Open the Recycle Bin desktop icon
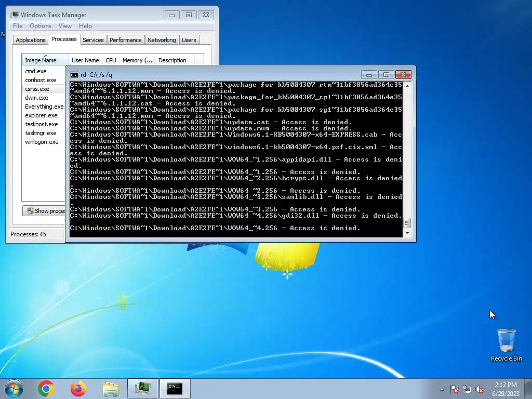The height and width of the screenshot is (399, 532). (506, 345)
